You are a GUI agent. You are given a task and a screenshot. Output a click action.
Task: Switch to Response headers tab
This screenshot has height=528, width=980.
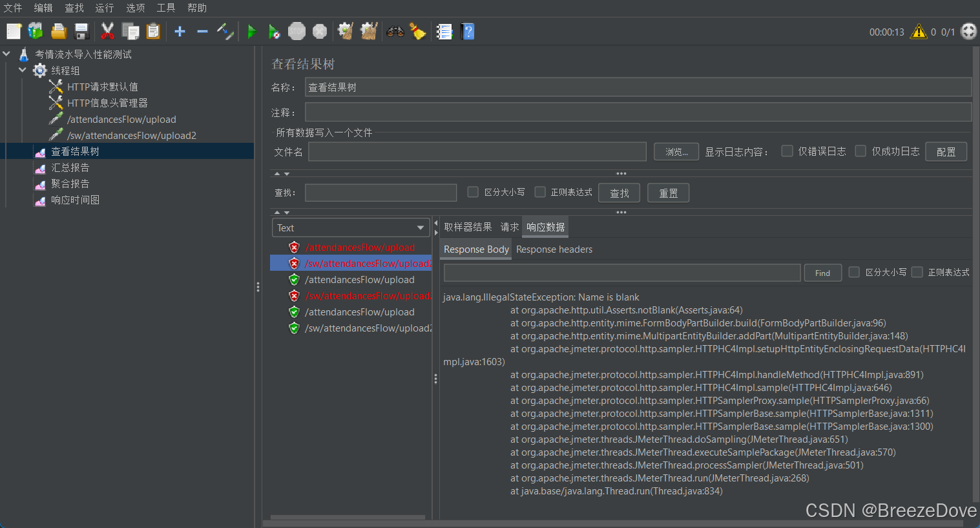pyautogui.click(x=554, y=249)
